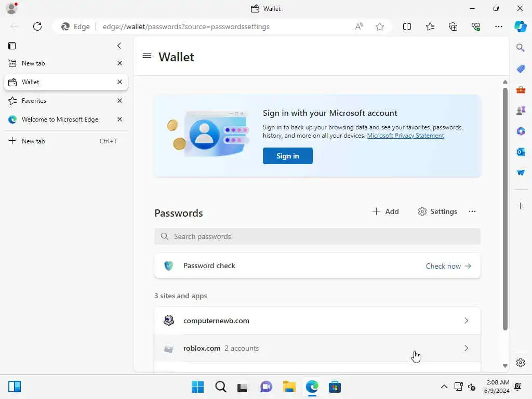Viewport: 532px width, 399px height.
Task: Click the blue Sign in button
Action: [x=287, y=156]
